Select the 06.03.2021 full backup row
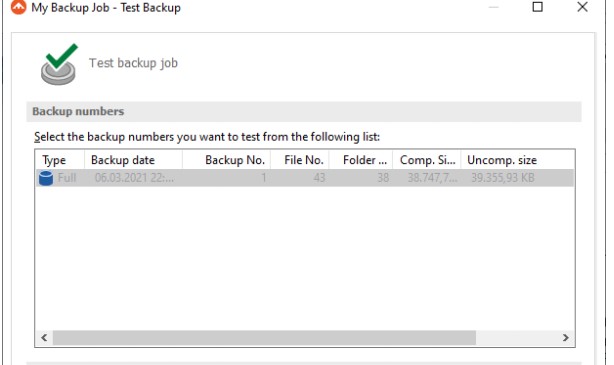Image resolution: width=614 pixels, height=365 pixels. pyautogui.click(x=305, y=178)
